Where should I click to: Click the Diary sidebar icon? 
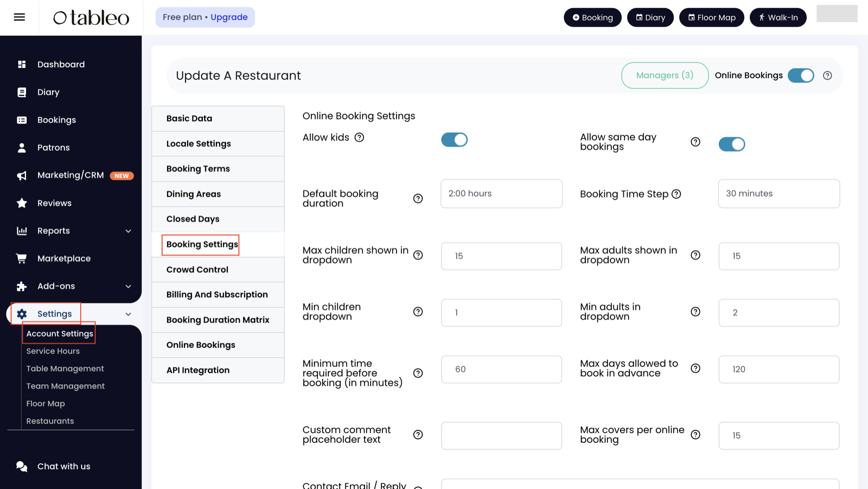[x=22, y=92]
